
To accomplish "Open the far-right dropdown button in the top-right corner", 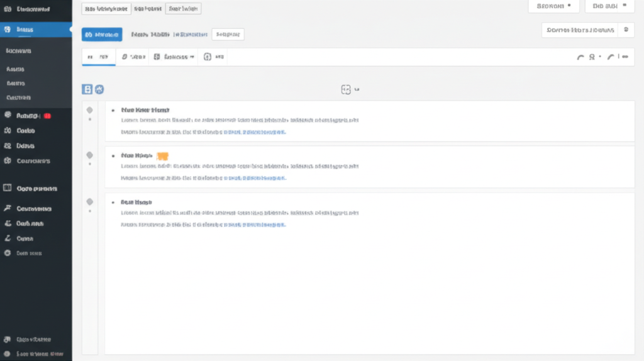I will (609, 6).
